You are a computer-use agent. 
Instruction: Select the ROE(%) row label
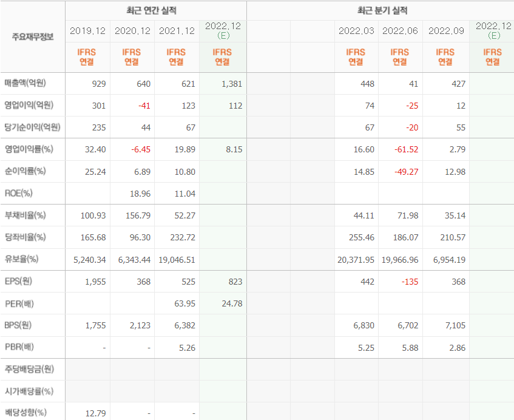pos(19,193)
